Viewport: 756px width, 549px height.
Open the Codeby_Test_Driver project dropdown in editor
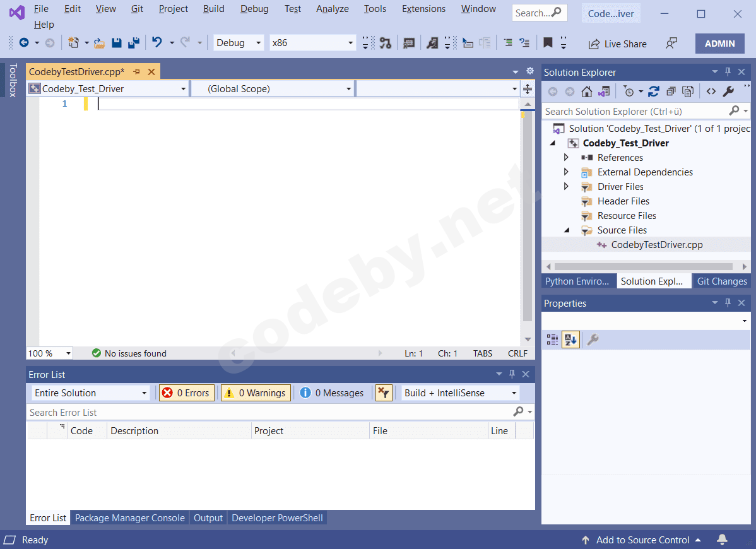(x=108, y=89)
